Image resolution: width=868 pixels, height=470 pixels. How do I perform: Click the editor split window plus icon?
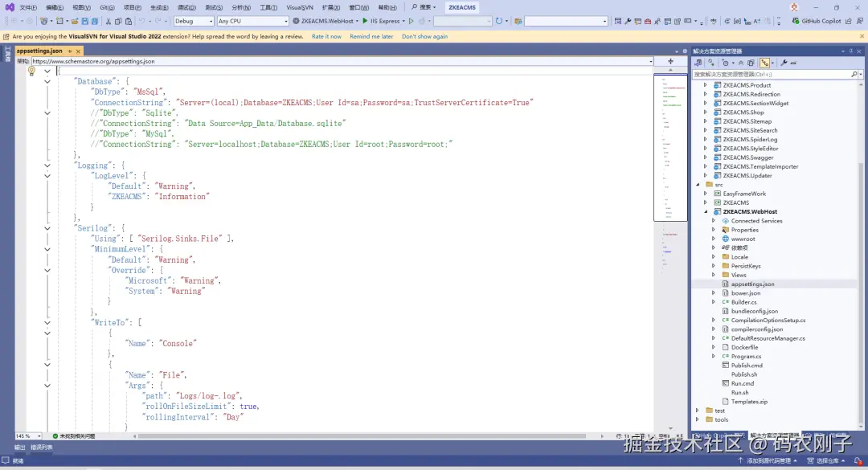(670, 61)
